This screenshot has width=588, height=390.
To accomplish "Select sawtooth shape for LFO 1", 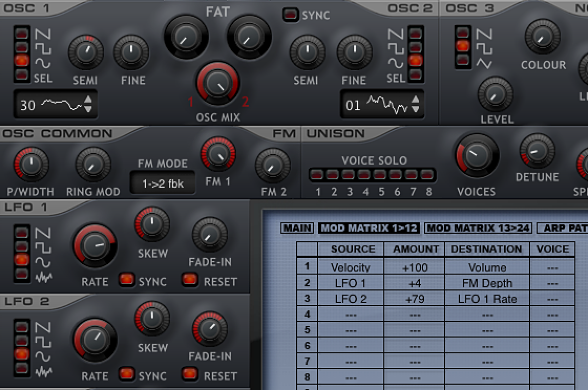I will pyautogui.click(x=22, y=233).
